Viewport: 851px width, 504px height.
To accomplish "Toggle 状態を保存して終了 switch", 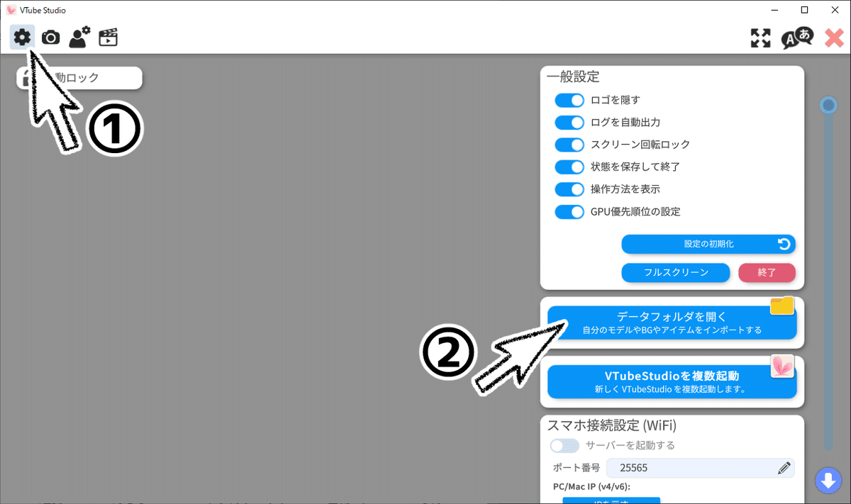I will [569, 167].
